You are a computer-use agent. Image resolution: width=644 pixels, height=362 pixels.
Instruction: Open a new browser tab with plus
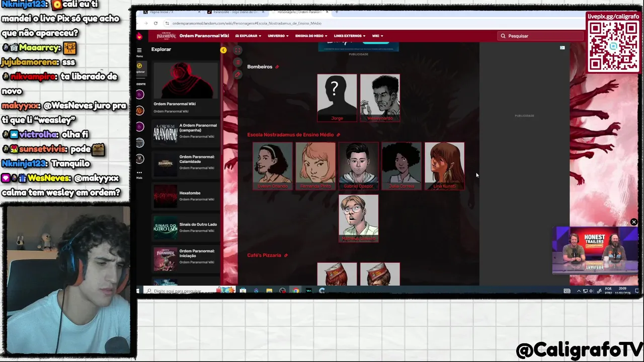[x=337, y=12]
